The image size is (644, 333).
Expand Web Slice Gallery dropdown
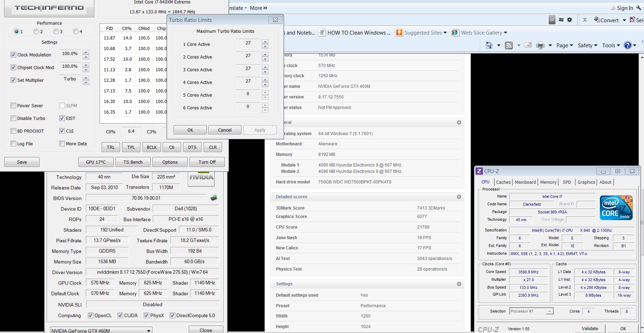(x=505, y=33)
